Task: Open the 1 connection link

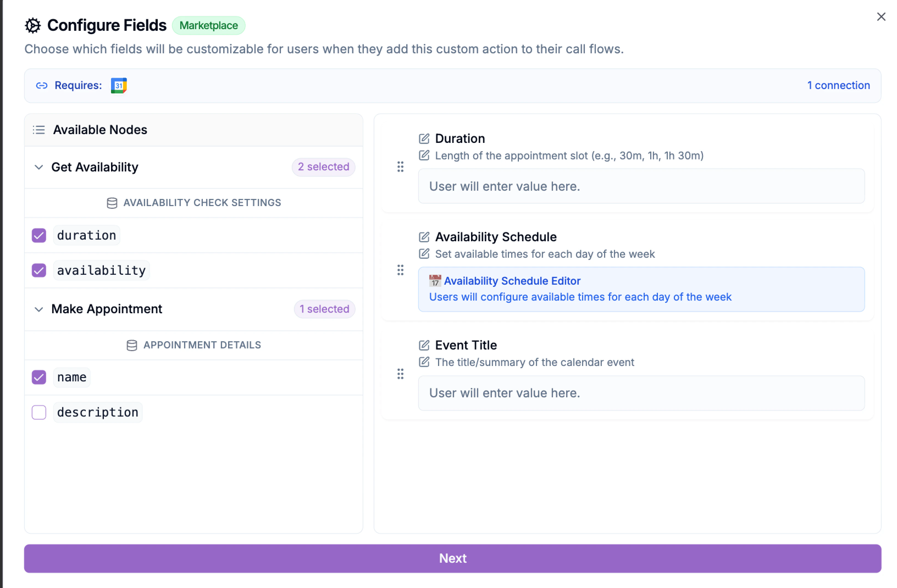Action: pyautogui.click(x=838, y=85)
